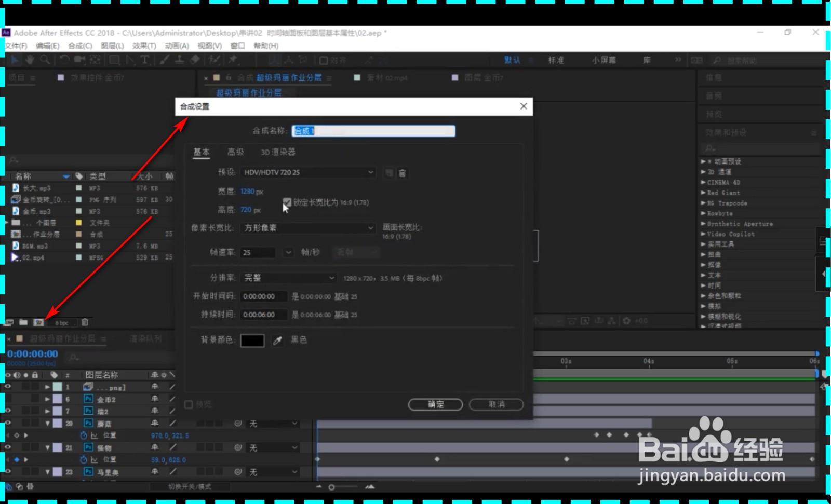
Task: Select the Hand tool
Action: pos(30,60)
